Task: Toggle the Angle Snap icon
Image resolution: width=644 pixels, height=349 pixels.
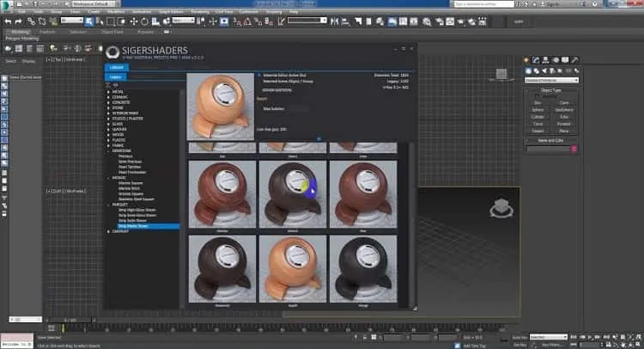Action: click(247, 21)
